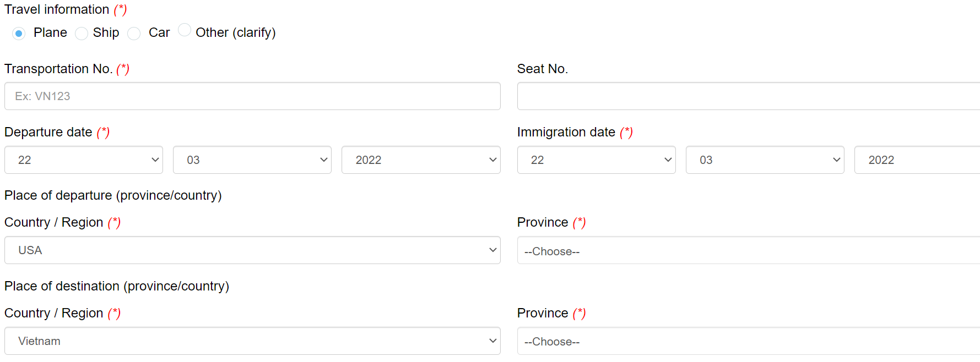
Task: Open the immigration date year dropdown
Action: [x=917, y=160]
